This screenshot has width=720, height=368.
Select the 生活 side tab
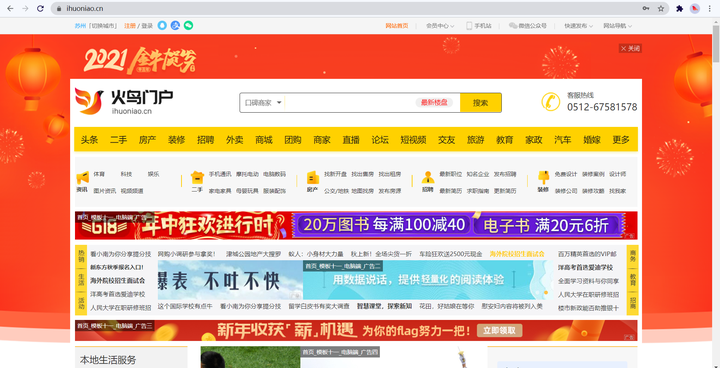pyautogui.click(x=81, y=280)
